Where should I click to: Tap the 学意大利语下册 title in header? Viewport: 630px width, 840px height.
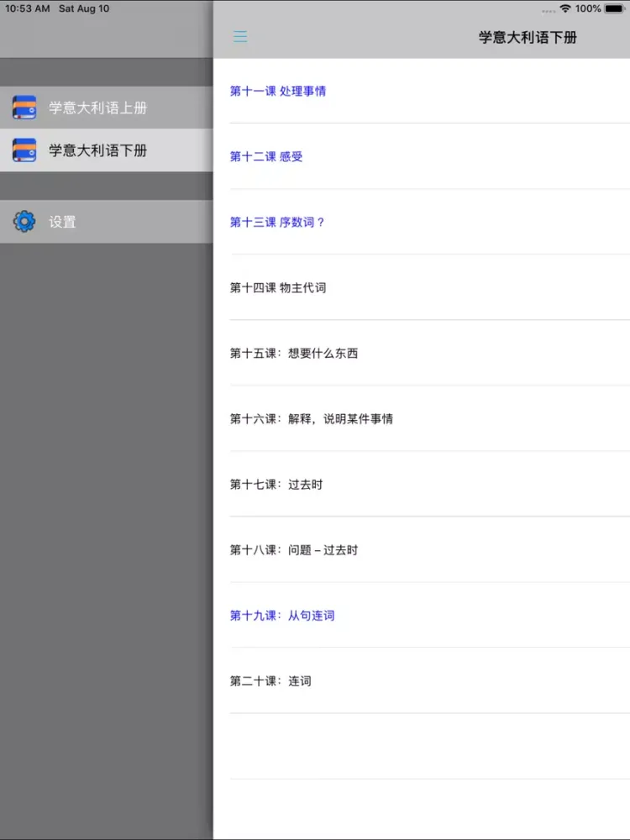pos(528,37)
